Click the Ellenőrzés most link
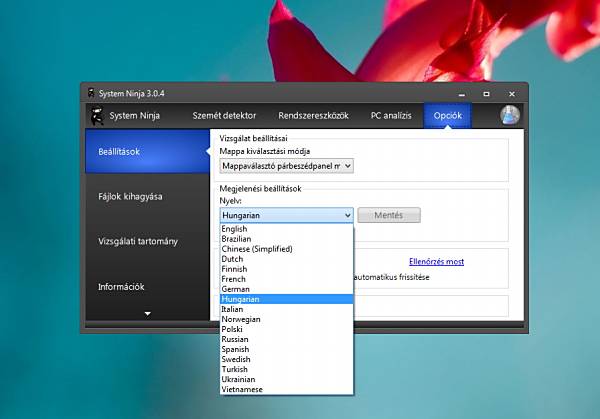The height and width of the screenshot is (419, 600). pos(437,262)
